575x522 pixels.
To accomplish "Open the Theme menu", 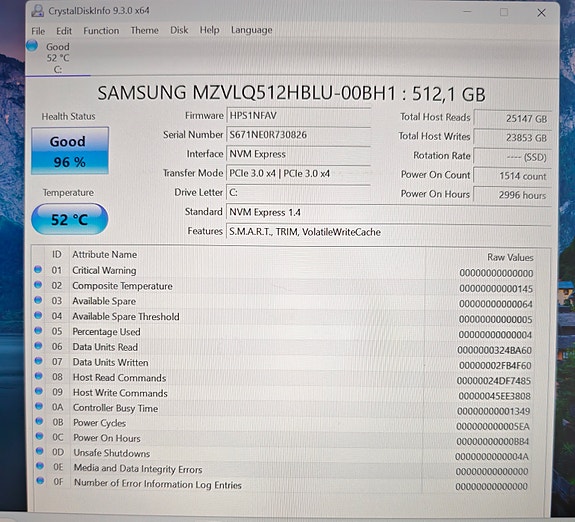I will click(x=144, y=30).
